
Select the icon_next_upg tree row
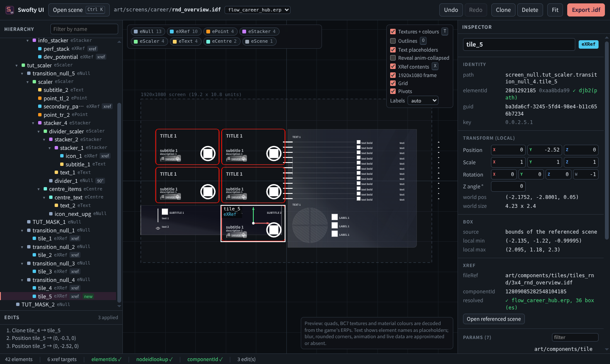[x=58, y=214]
